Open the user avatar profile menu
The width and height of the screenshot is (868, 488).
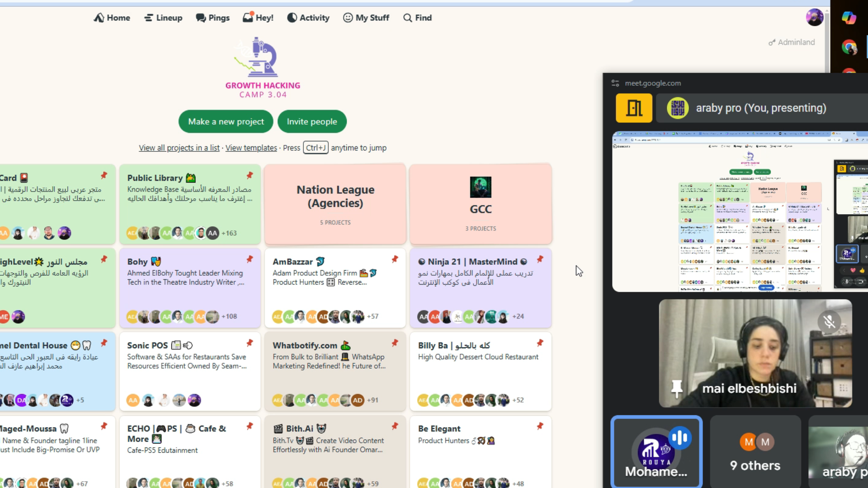pyautogui.click(x=814, y=18)
